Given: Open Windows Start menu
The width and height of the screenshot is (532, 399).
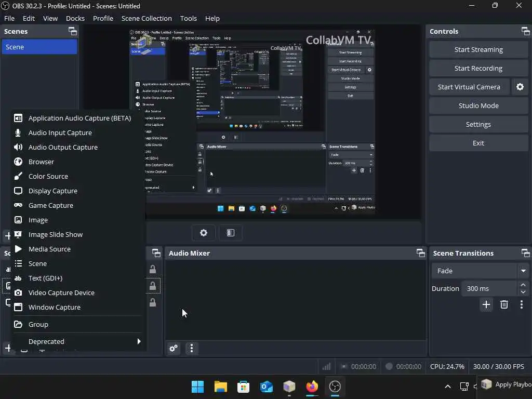Looking at the screenshot, I should click(x=197, y=387).
